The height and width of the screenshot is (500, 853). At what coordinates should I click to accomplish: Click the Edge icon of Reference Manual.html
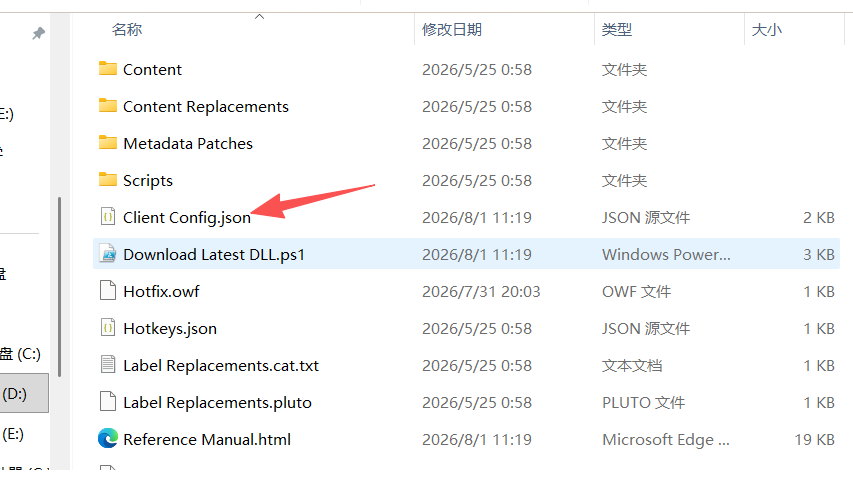tap(108, 439)
